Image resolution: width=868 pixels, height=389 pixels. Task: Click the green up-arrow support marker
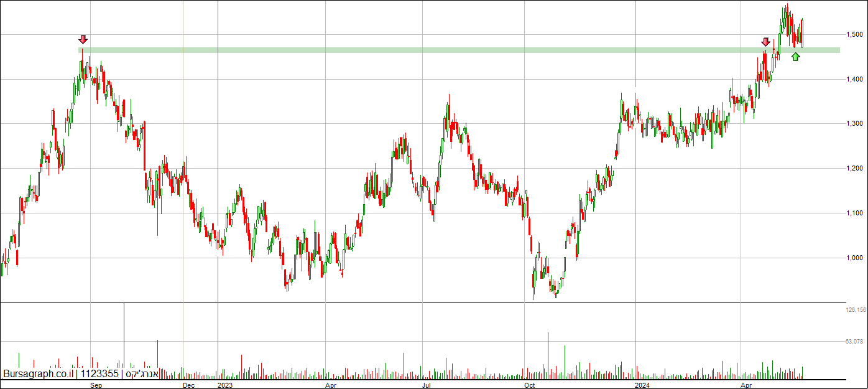pos(795,57)
